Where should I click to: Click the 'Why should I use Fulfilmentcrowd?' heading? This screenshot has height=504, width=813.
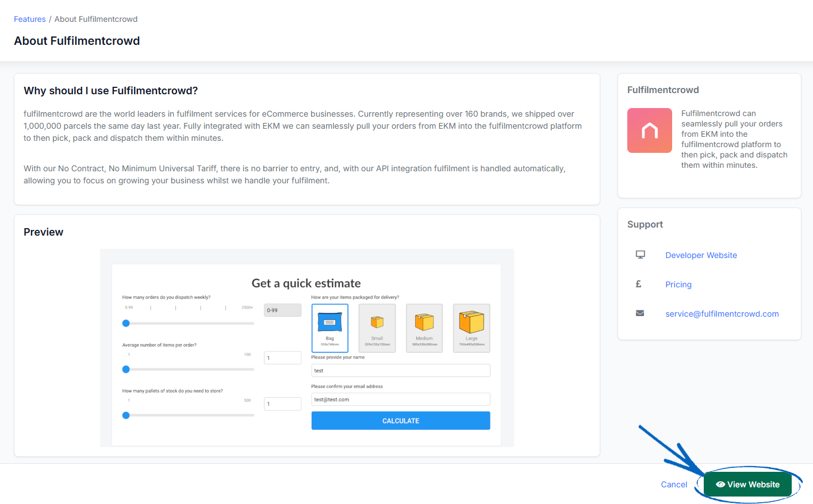click(x=111, y=91)
